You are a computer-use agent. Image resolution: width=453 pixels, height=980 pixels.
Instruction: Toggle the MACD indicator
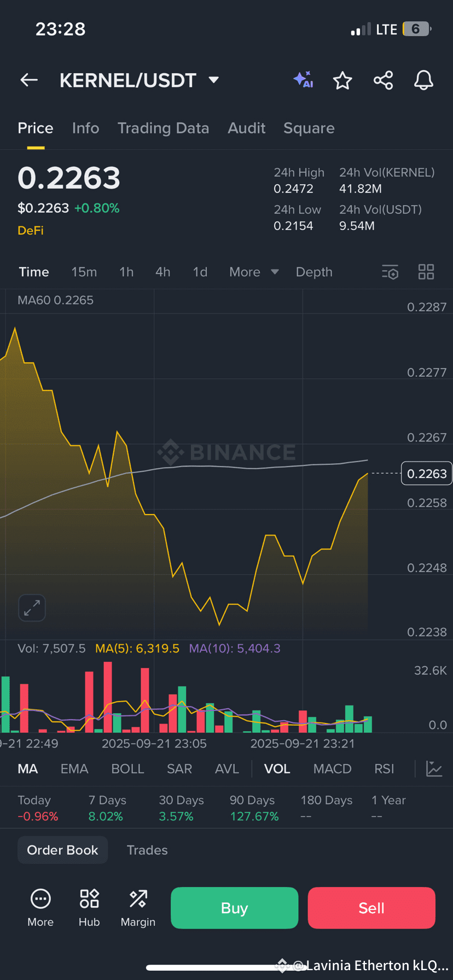[x=332, y=769]
